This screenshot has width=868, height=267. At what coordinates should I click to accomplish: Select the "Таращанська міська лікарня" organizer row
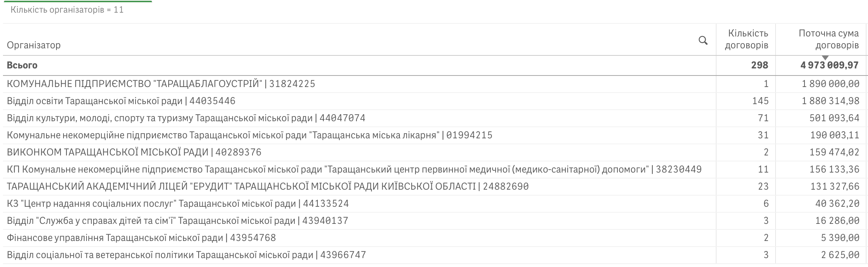point(249,135)
